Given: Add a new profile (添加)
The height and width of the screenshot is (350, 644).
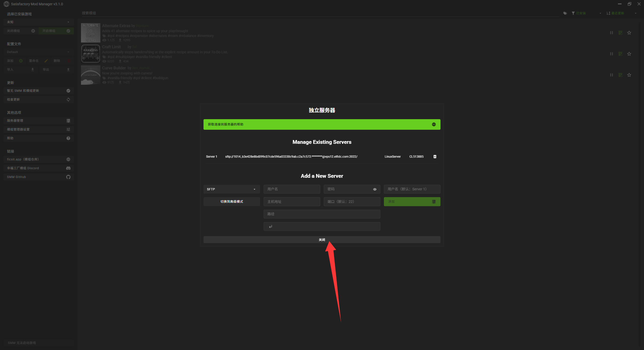Looking at the screenshot, I should click(15, 61).
